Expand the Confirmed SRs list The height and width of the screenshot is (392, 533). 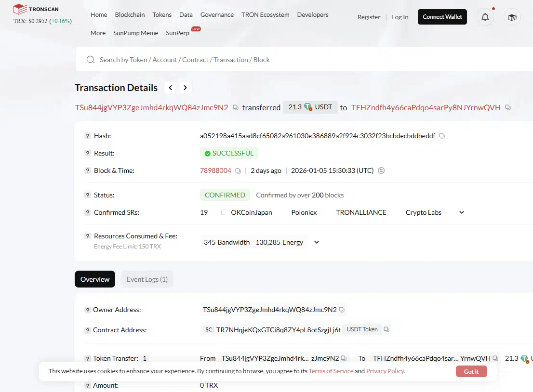click(x=461, y=212)
